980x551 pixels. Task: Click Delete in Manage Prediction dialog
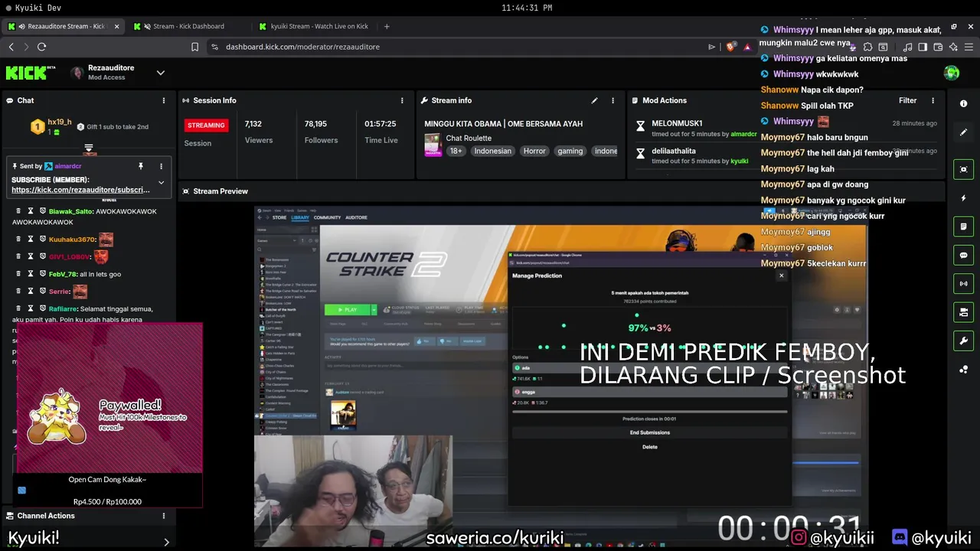(649, 447)
